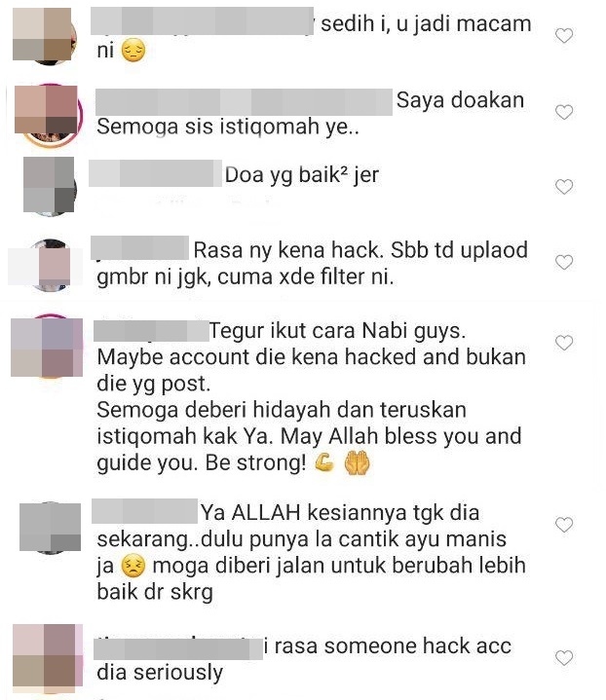
Task: Open blurred username before 'Rasa ny kena hack'
Action: [x=139, y=247]
